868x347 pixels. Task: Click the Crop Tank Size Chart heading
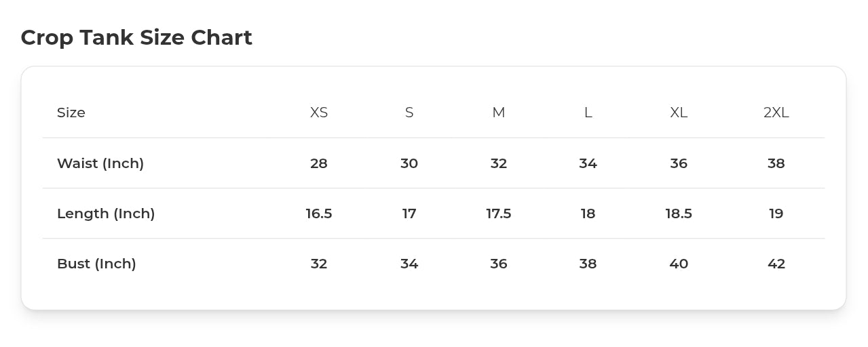pyautogui.click(x=136, y=38)
